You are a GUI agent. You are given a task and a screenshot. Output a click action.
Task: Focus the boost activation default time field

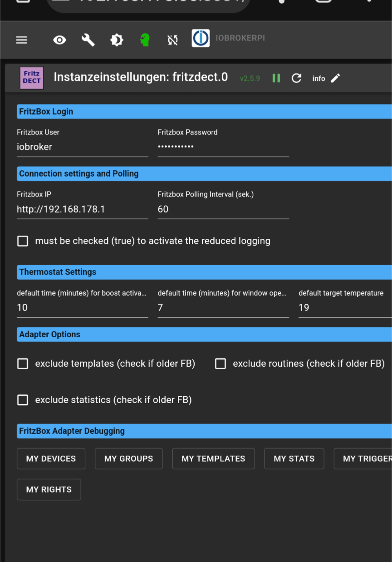tap(83, 308)
